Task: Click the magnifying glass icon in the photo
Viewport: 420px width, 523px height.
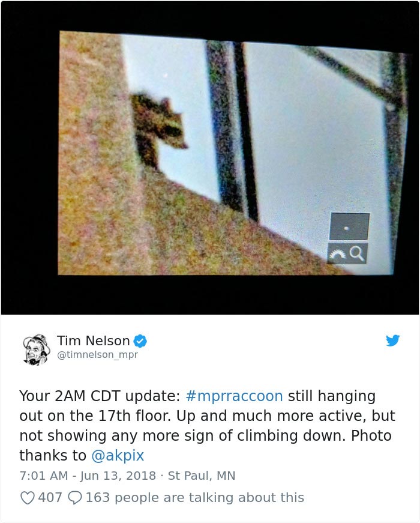Action: [357, 254]
